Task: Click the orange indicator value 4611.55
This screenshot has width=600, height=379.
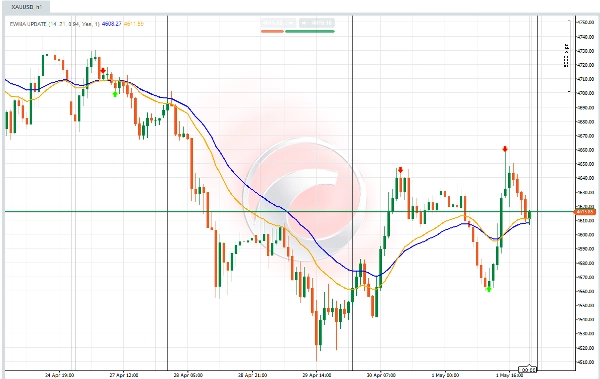Action: point(134,24)
